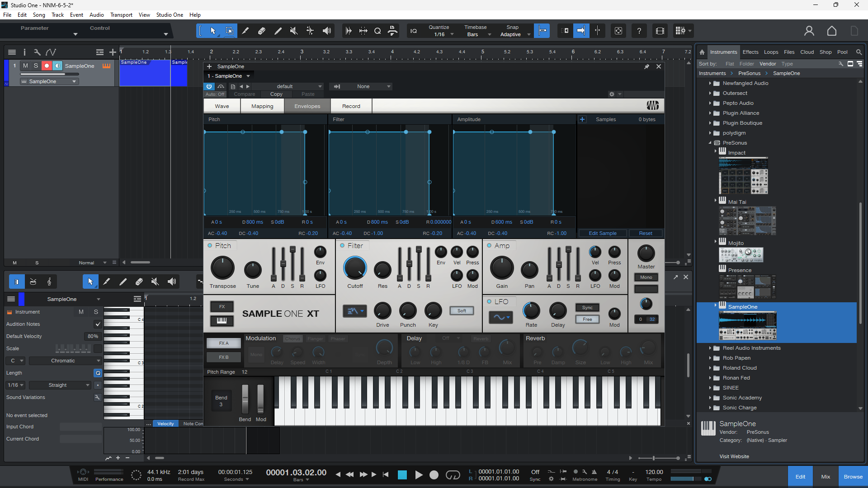868x488 pixels.
Task: Click the Edit Sample button
Action: coord(603,233)
